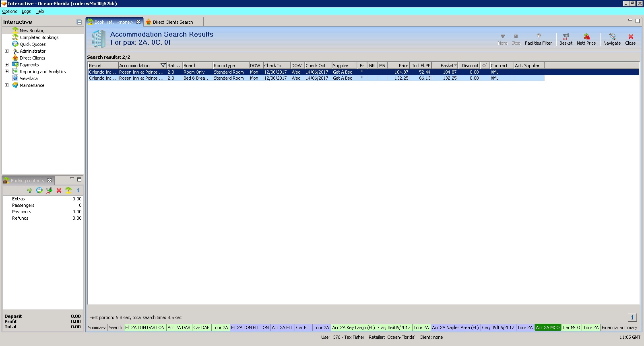The image size is (644, 346).
Task: Click the blue info icon in Booking contents
Action: pyautogui.click(x=78, y=190)
